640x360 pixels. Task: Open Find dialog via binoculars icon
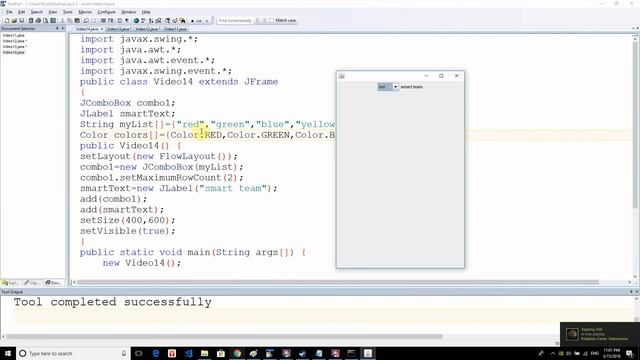pos(168,20)
